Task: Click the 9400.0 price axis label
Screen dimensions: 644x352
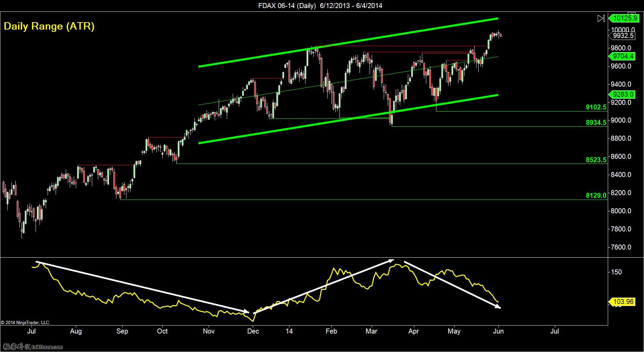Action: tap(621, 84)
